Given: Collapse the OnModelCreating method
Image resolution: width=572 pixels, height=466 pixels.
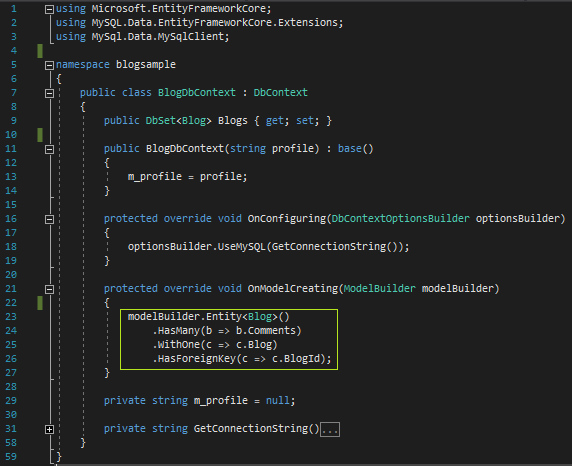Looking at the screenshot, I should tap(49, 289).
